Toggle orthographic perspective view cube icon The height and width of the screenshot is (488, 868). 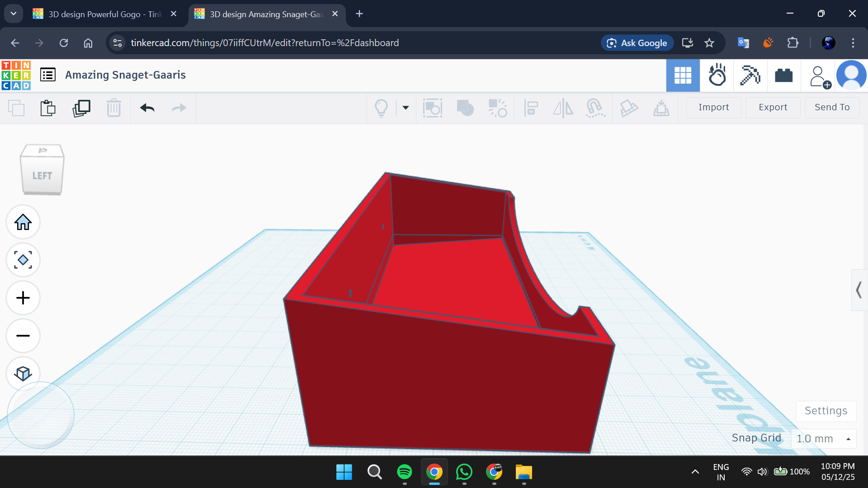(x=23, y=373)
